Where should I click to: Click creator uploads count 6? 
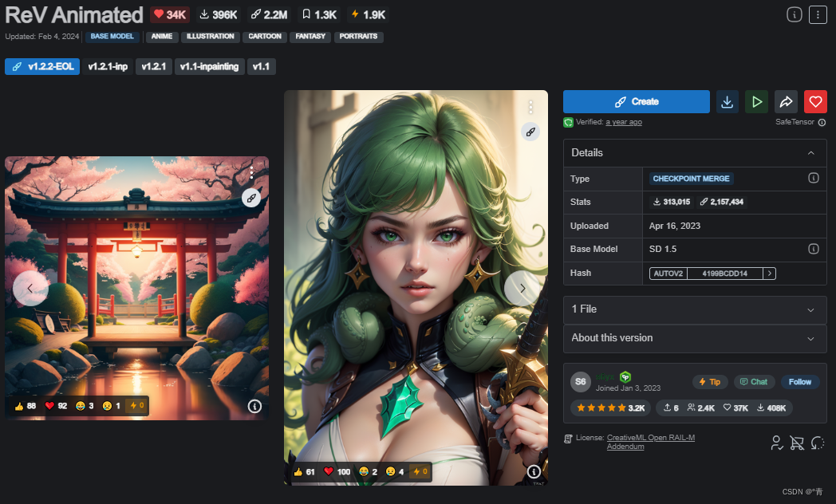tap(671, 408)
